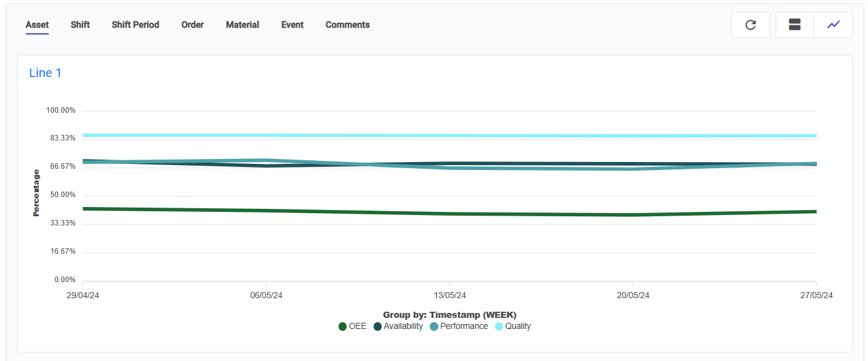Go to the Order tab

[x=192, y=25]
